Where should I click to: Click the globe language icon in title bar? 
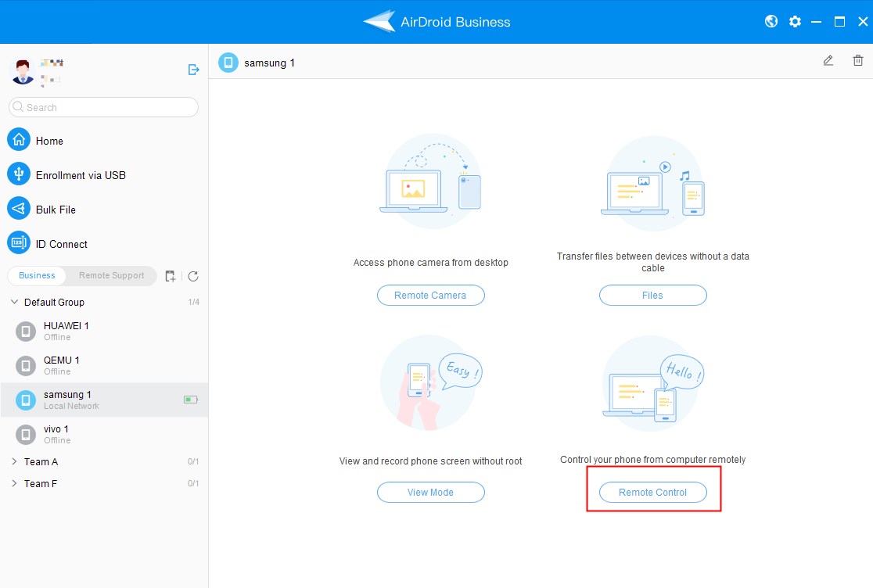point(771,22)
